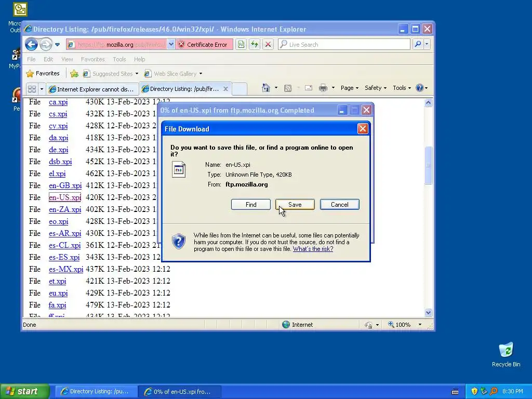Image resolution: width=532 pixels, height=399 pixels.
Task: Open the File menu
Action: point(31,59)
